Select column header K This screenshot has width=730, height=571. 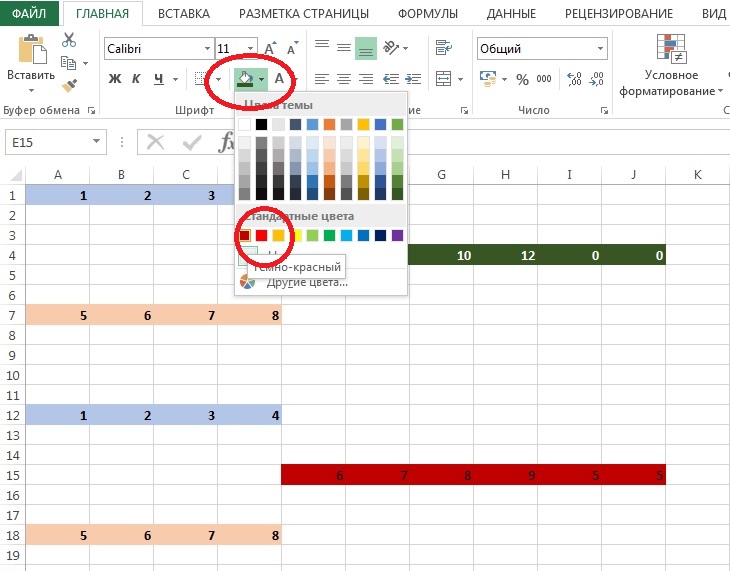[697, 175]
